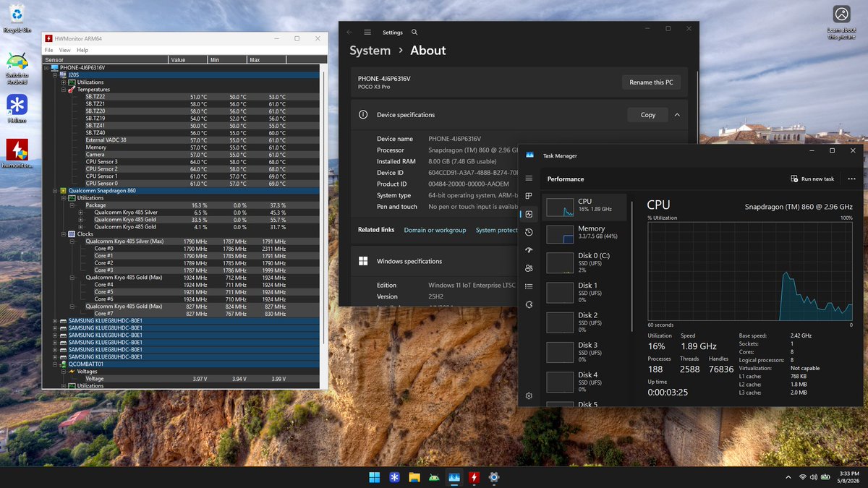Click the CPU utilization graph in Task Manager

click(750, 272)
